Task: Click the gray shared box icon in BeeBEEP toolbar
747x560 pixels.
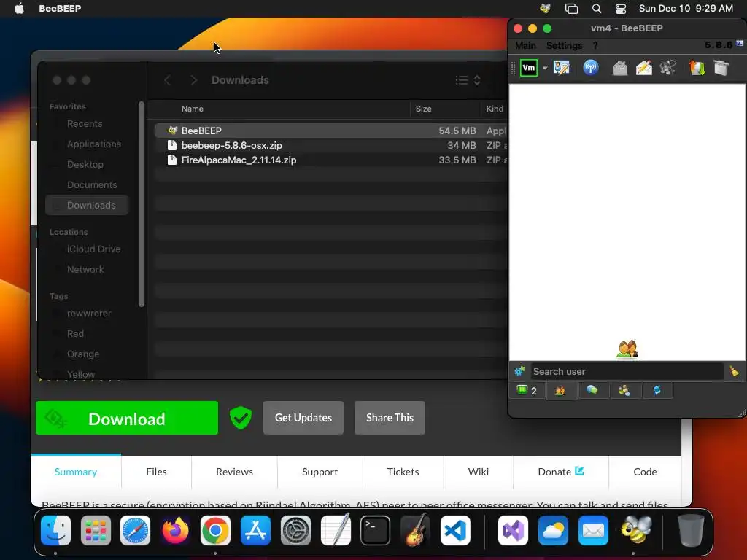Action: tap(721, 68)
